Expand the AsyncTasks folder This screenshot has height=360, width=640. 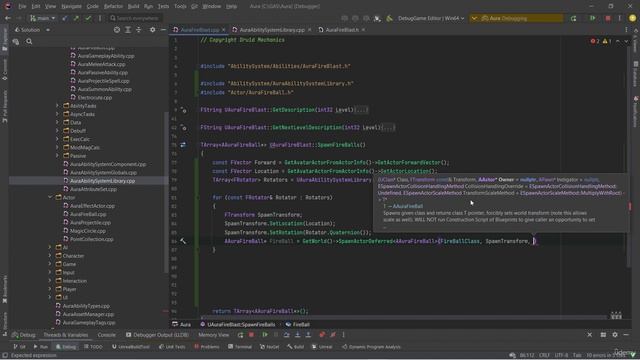tap(57, 114)
